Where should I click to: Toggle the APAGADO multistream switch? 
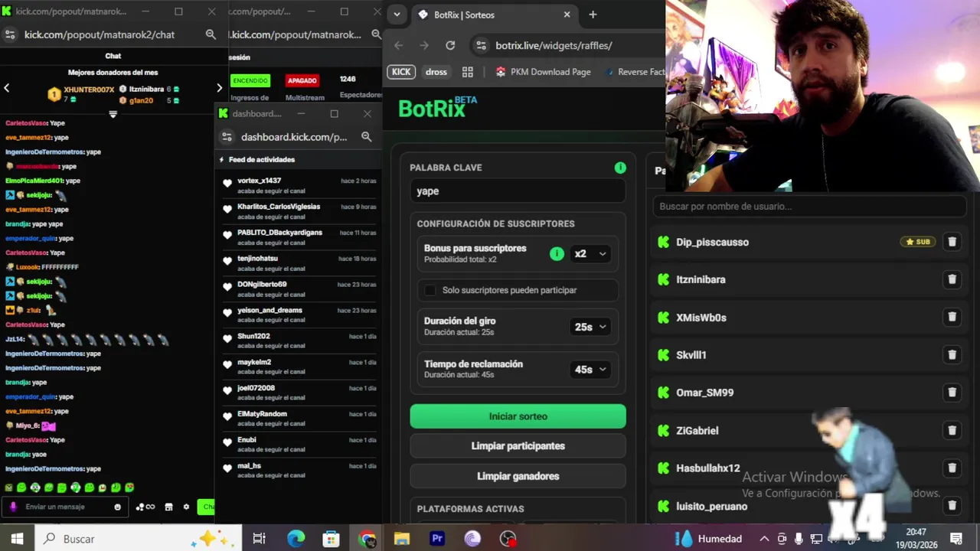[x=302, y=80]
